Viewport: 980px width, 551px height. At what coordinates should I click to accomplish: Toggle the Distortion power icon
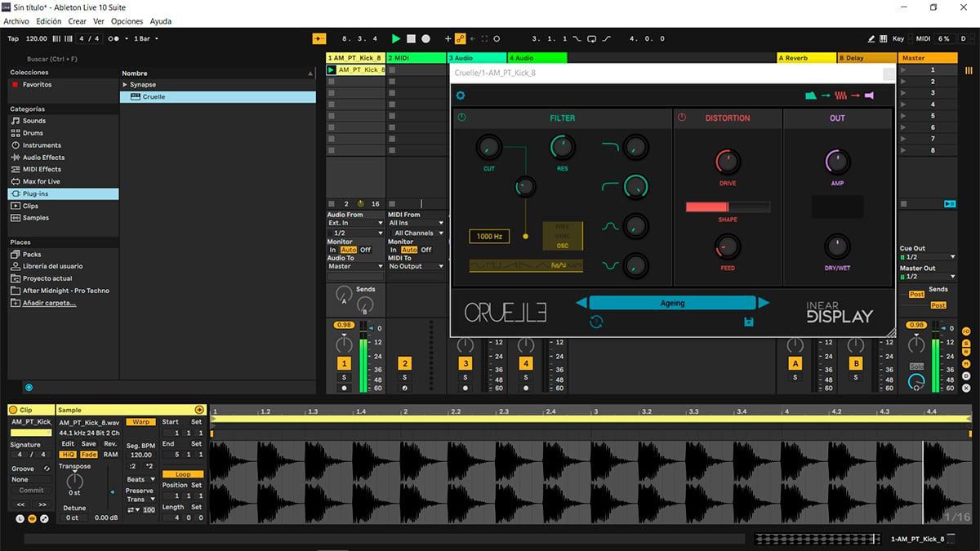(682, 118)
